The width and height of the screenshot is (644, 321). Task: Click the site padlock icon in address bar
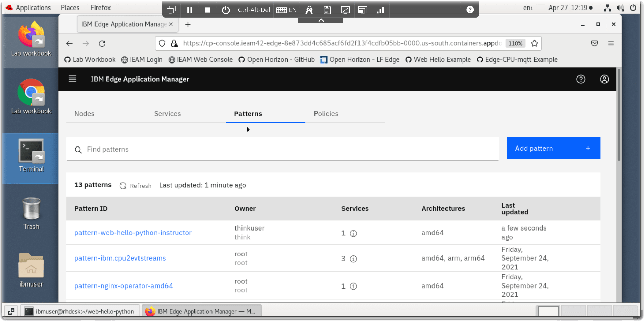coord(174,43)
